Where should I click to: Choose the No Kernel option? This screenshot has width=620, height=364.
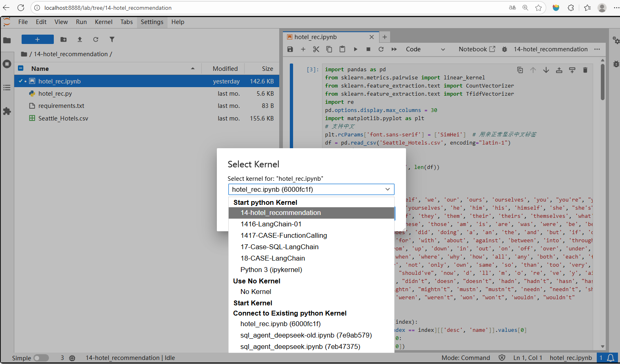click(311, 292)
